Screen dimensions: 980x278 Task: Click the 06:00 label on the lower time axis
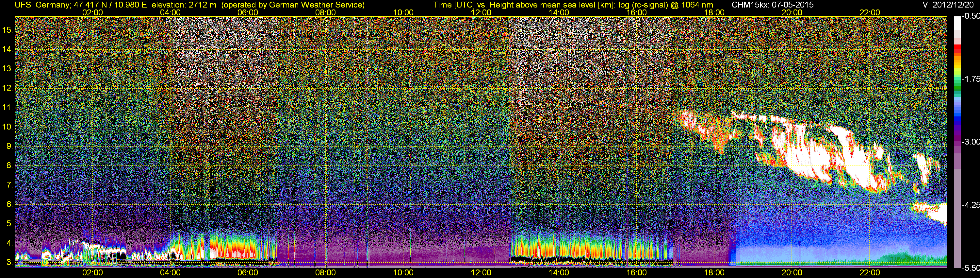[x=248, y=273]
